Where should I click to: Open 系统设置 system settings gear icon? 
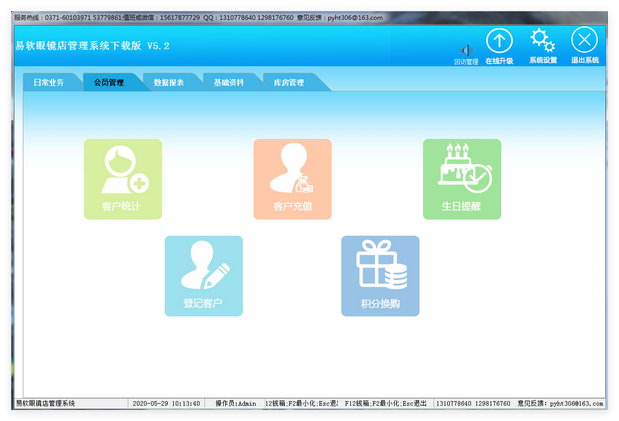point(542,44)
